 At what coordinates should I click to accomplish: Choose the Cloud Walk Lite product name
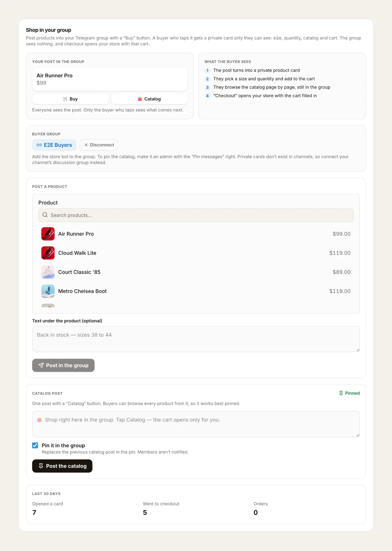(77, 253)
